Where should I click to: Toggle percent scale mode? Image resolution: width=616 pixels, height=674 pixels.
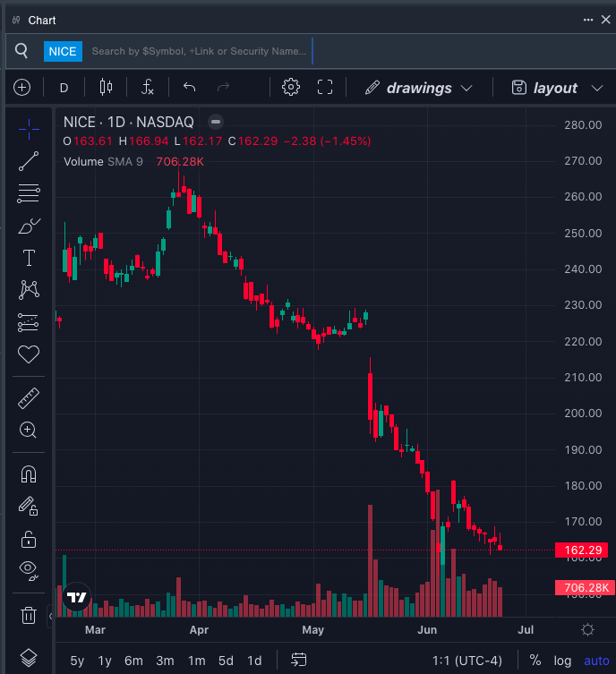point(535,660)
